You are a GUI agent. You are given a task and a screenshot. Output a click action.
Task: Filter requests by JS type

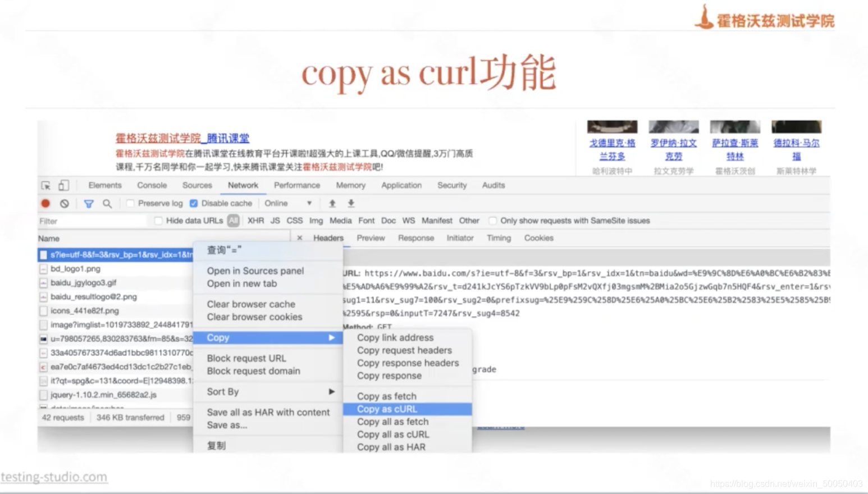coord(275,221)
